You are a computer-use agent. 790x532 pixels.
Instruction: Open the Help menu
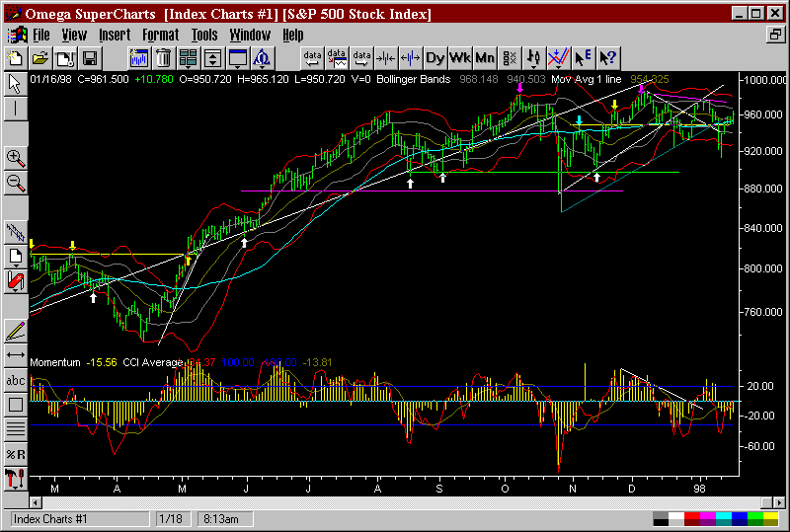292,35
